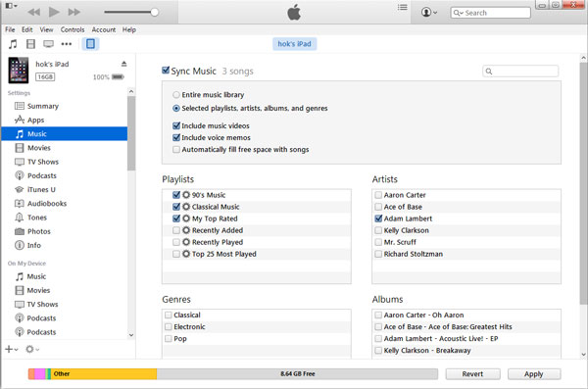Screen dimensions: 588x389
Task: Click sidebar scroll up arrow
Action: pos(131,91)
